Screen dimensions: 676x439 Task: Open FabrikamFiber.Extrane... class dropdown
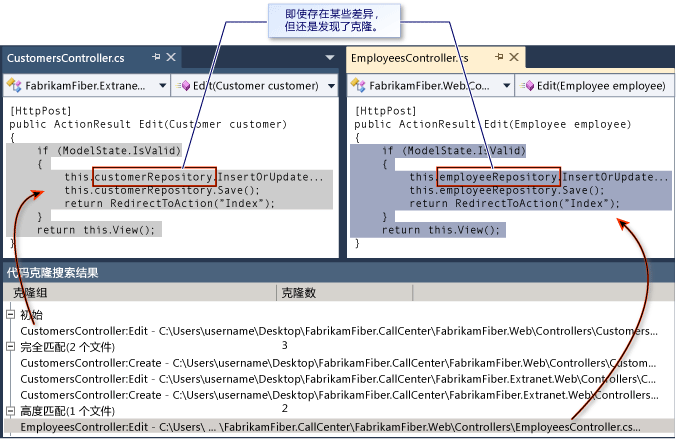163,86
